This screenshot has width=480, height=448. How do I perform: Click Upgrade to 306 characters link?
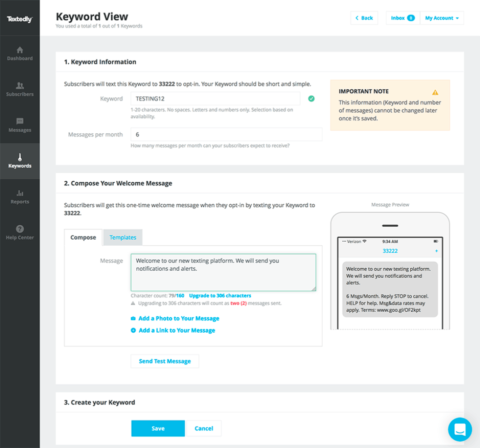tap(220, 296)
